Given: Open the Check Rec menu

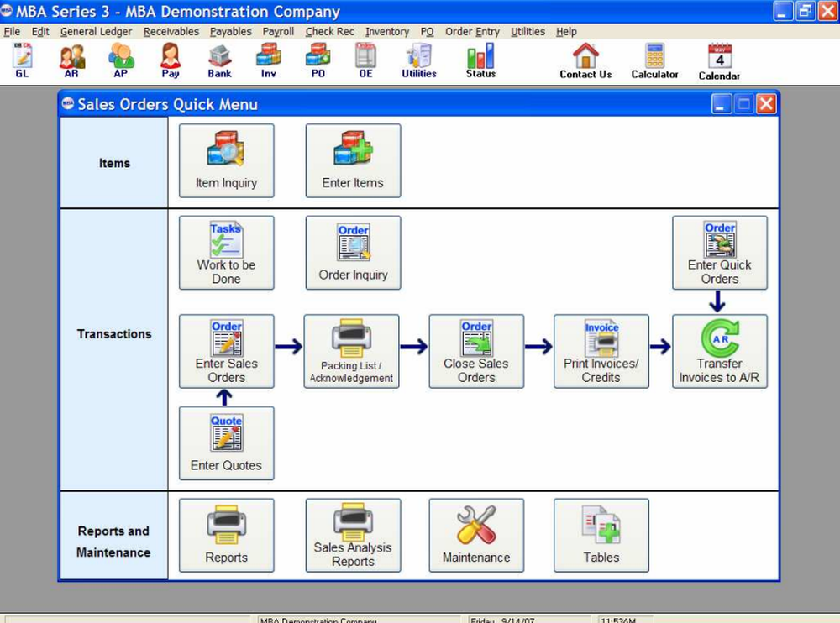Looking at the screenshot, I should 329,32.
